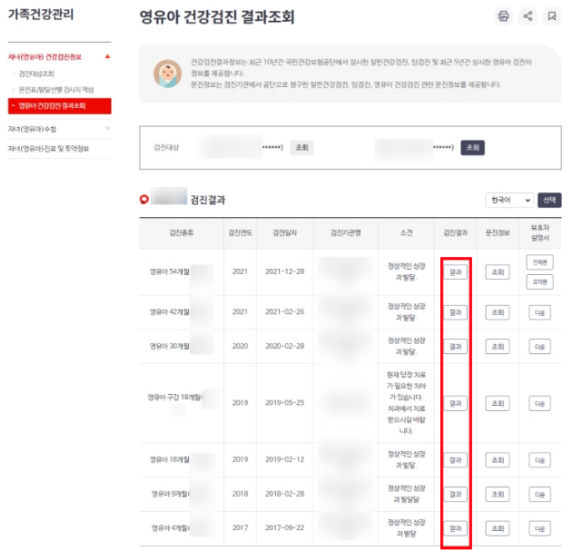
Task: View 문진정보 조회 for 2021-12-28 row
Action: pos(497,272)
